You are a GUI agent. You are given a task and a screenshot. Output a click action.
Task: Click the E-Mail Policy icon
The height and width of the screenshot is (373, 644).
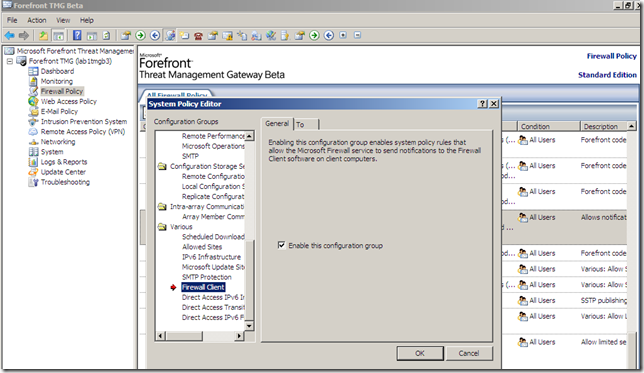coord(33,111)
